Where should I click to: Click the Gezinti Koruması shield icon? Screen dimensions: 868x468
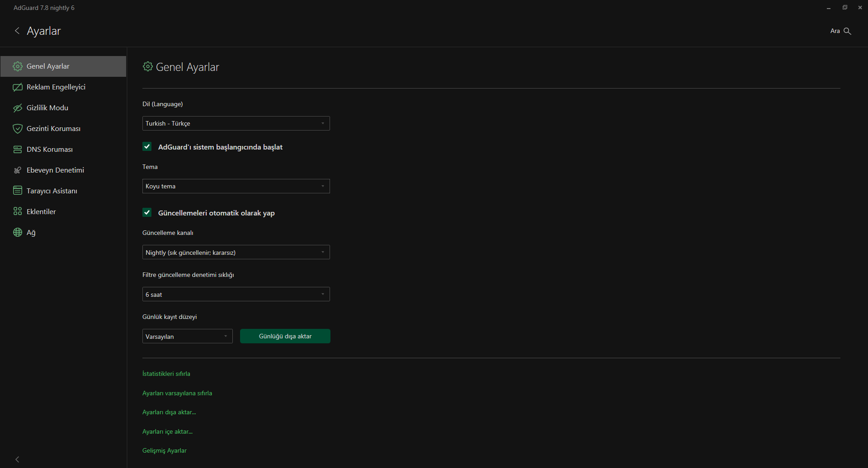click(x=18, y=129)
